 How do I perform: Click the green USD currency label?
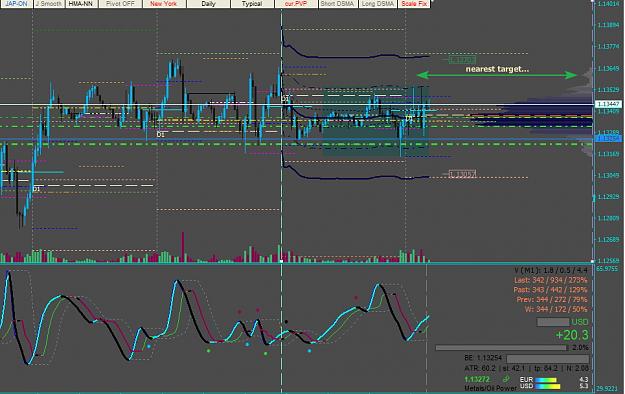[x=580, y=322]
